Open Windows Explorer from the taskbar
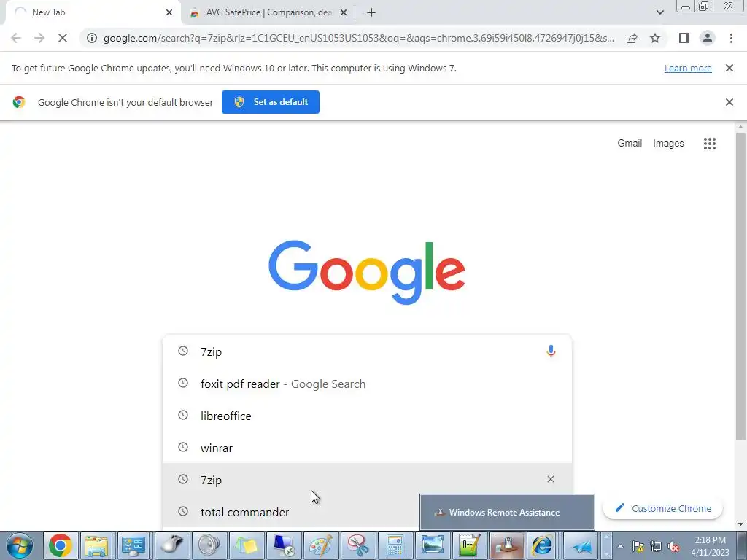747x560 pixels. click(x=97, y=545)
